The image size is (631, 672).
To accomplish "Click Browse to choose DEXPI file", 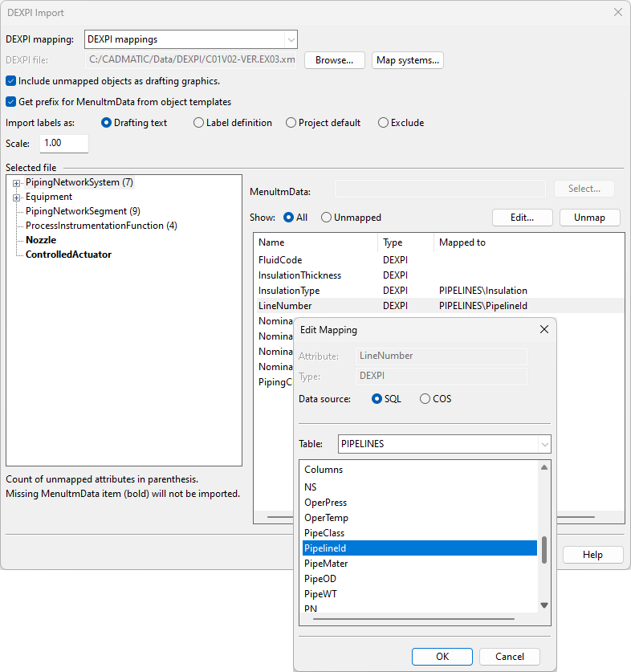I will [x=334, y=60].
